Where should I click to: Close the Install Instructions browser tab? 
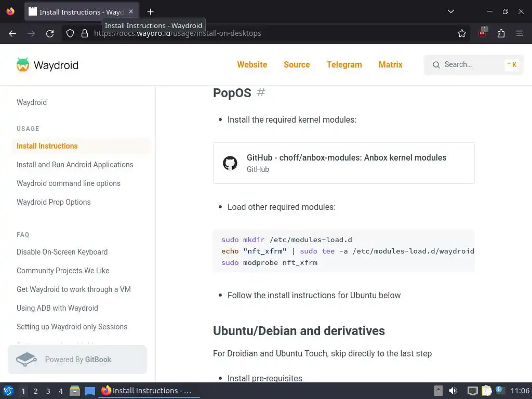[x=131, y=11]
